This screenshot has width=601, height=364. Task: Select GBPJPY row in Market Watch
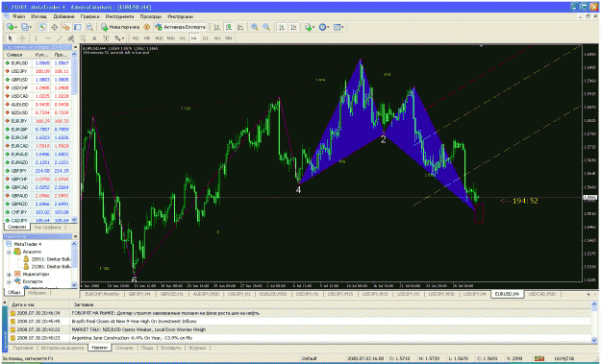click(x=38, y=171)
